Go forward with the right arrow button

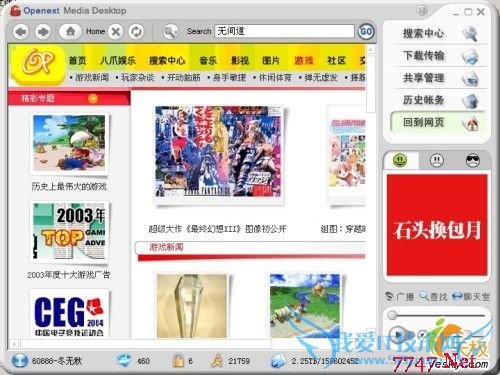tap(43, 32)
